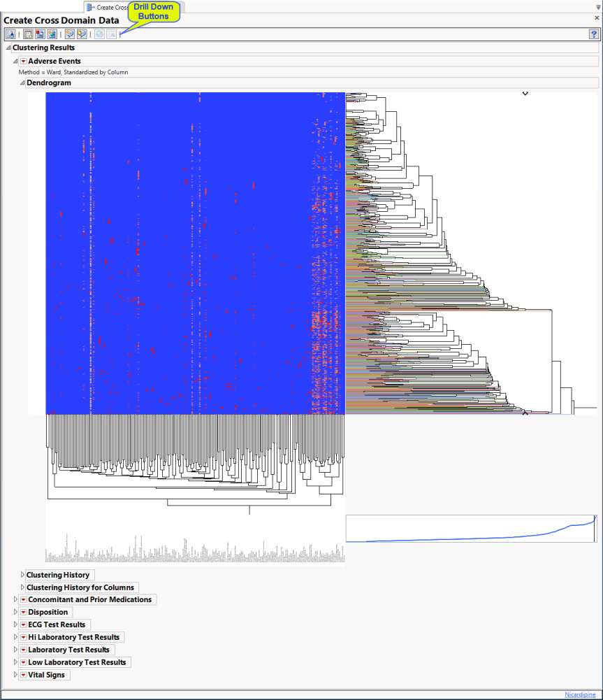
Task: Click the tab list arrow at top right
Action: pos(598,8)
